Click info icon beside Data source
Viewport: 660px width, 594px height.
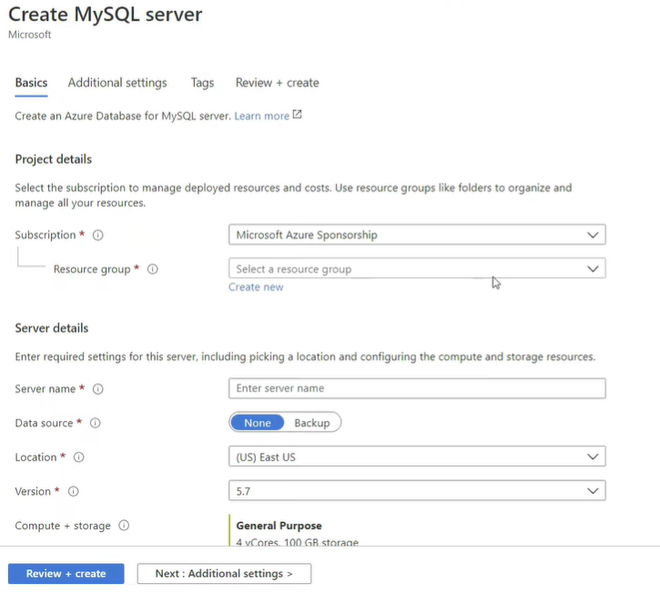point(96,423)
